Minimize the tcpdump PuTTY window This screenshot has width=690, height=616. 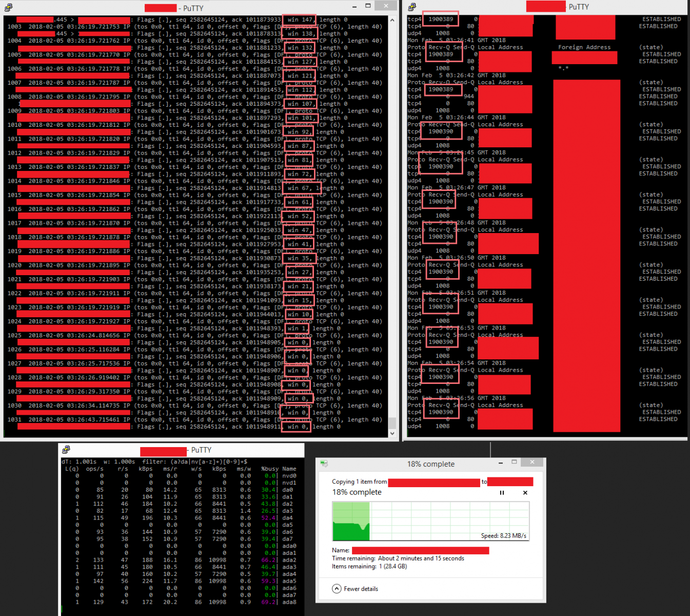tap(355, 7)
